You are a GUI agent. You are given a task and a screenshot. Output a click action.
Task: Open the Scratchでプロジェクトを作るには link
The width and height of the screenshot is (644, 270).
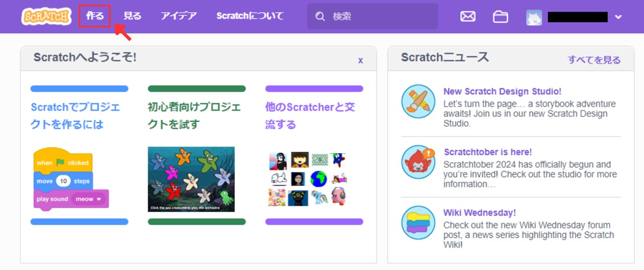(x=75, y=115)
